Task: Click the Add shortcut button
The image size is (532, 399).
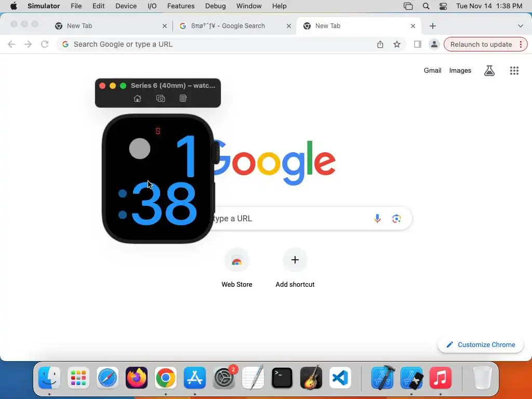Action: (295, 268)
